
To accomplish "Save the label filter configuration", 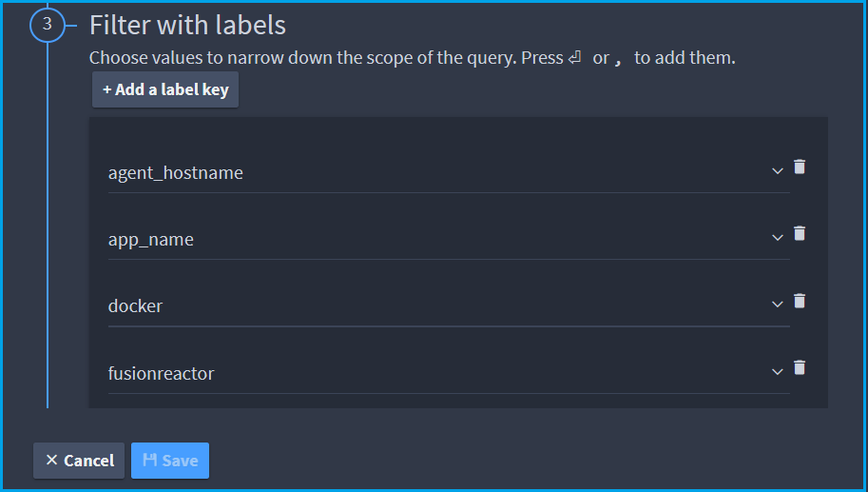I will (170, 461).
